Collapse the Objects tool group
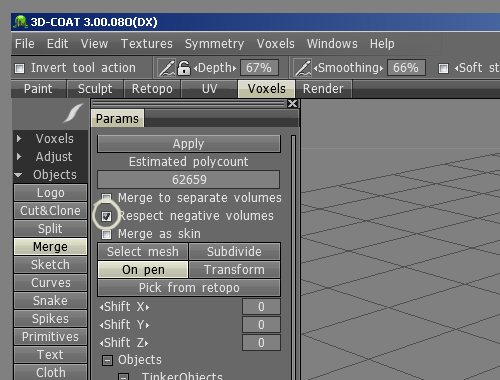Image resolution: width=500 pixels, height=380 pixels. [x=18, y=175]
